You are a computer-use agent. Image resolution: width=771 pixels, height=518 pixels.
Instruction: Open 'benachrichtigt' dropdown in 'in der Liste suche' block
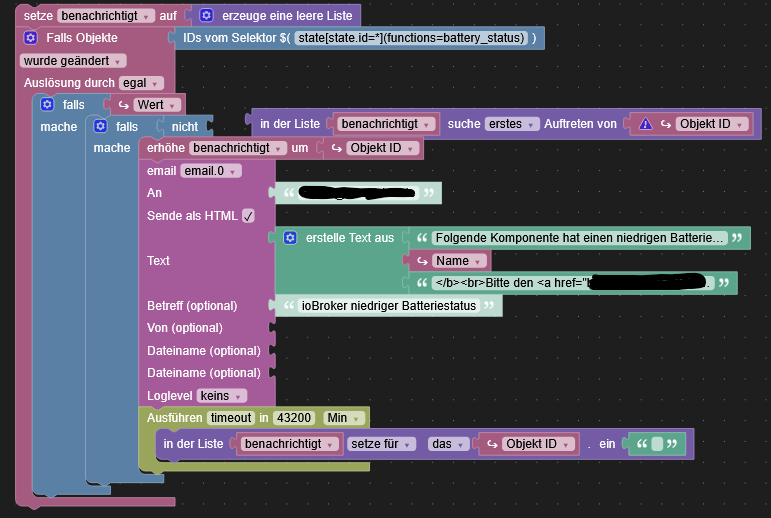(386, 124)
